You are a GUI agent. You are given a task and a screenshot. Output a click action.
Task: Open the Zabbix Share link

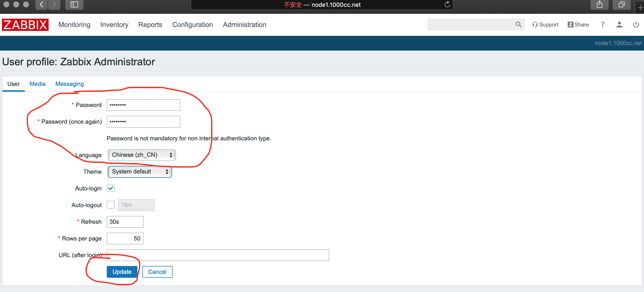(x=578, y=25)
